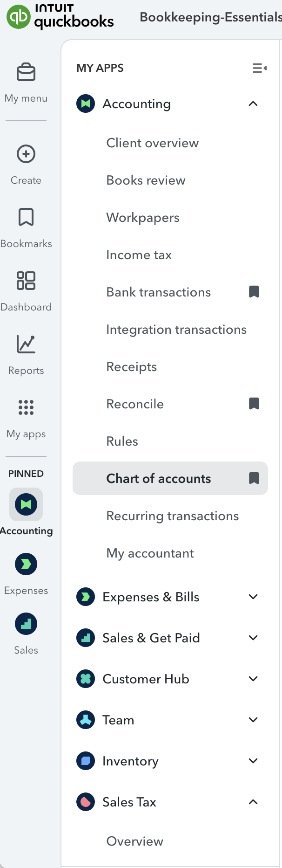Open the Books review link
Viewport: 282px width, 868px height.
click(x=146, y=180)
